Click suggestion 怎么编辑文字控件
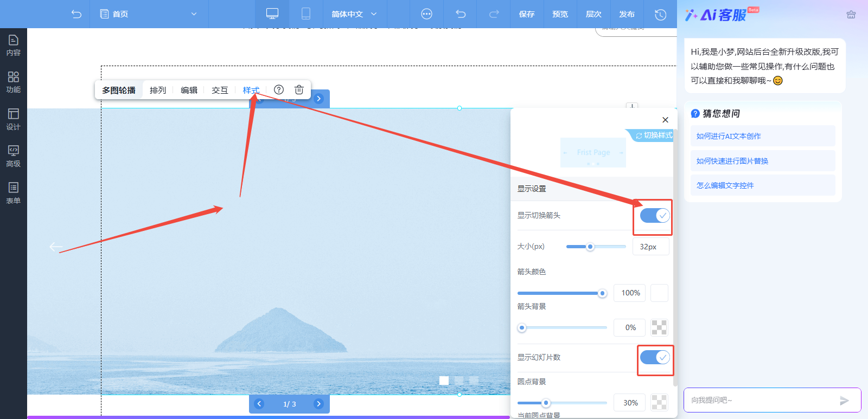This screenshot has height=419, width=868. coord(763,185)
